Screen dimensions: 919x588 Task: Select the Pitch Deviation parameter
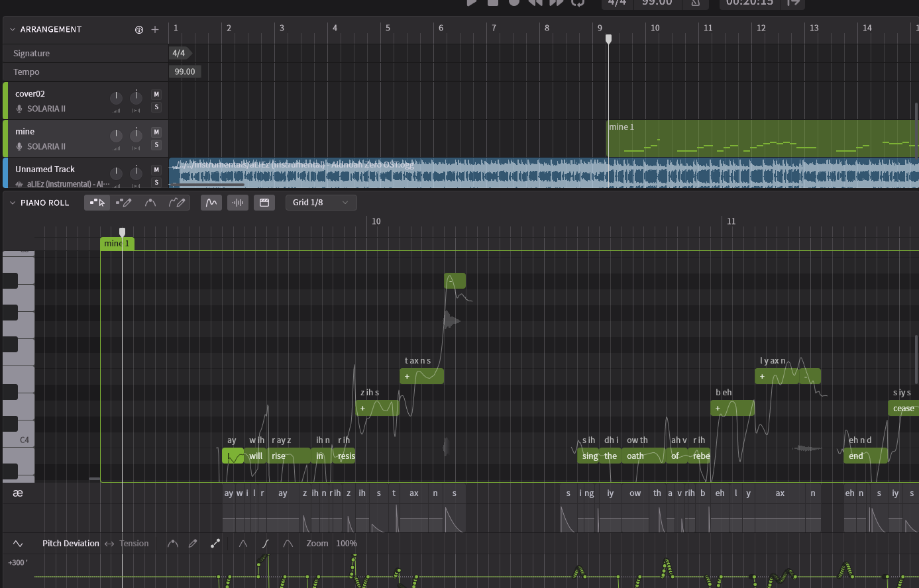pyautogui.click(x=70, y=544)
